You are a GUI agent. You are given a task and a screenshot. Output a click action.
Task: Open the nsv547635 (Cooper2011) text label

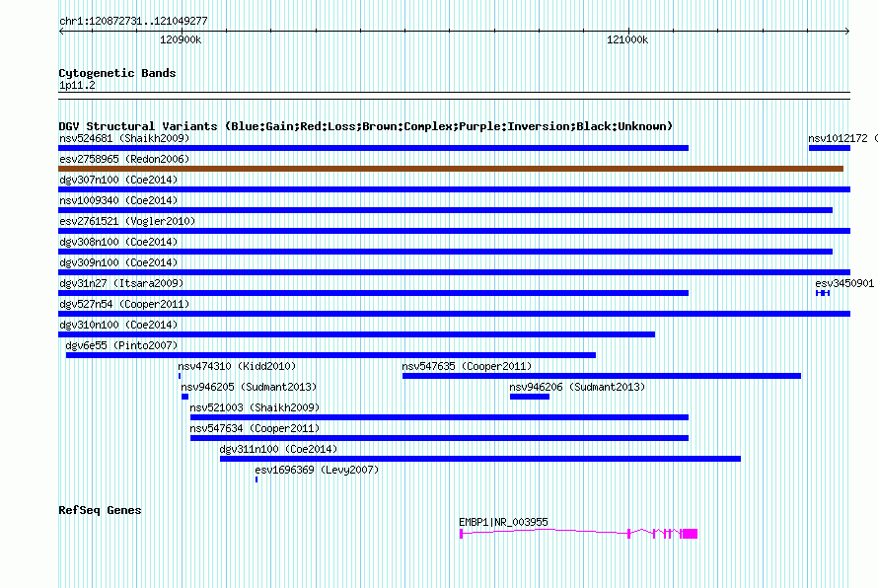pos(467,366)
